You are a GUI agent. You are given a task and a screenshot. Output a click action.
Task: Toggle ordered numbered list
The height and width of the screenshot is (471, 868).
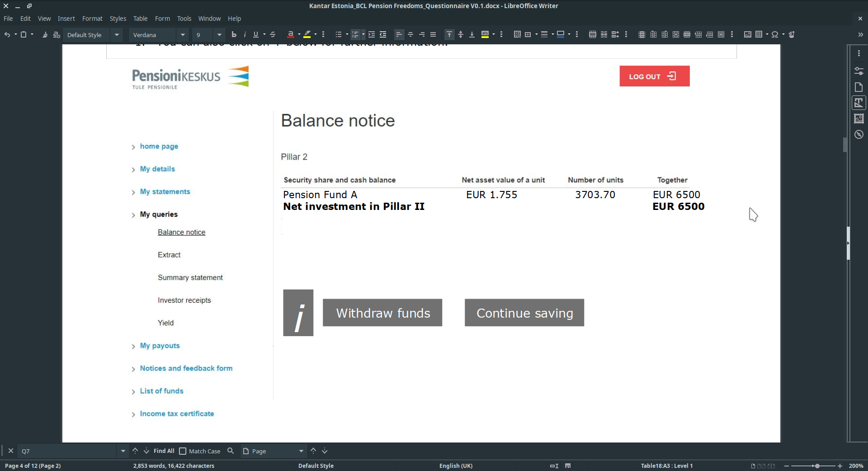coord(355,34)
